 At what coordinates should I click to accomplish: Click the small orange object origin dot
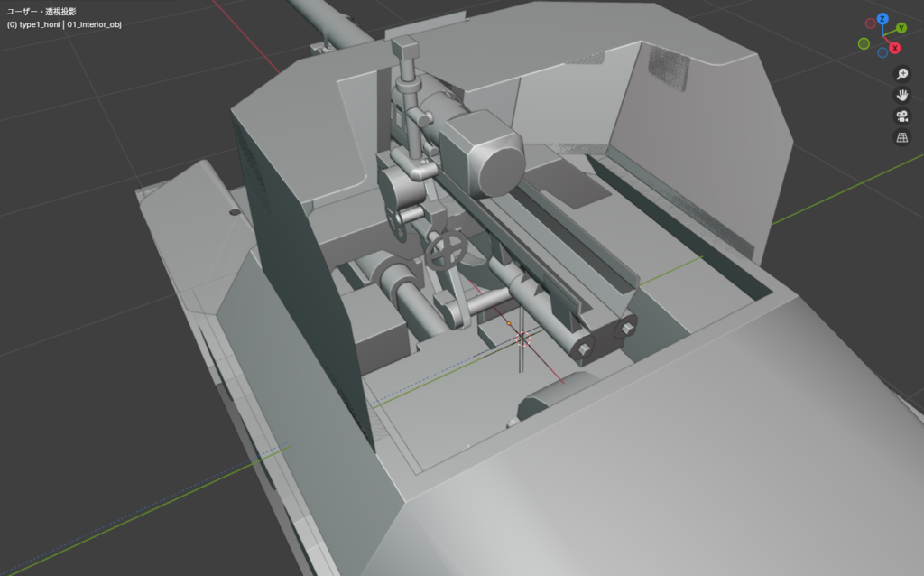click(x=509, y=322)
